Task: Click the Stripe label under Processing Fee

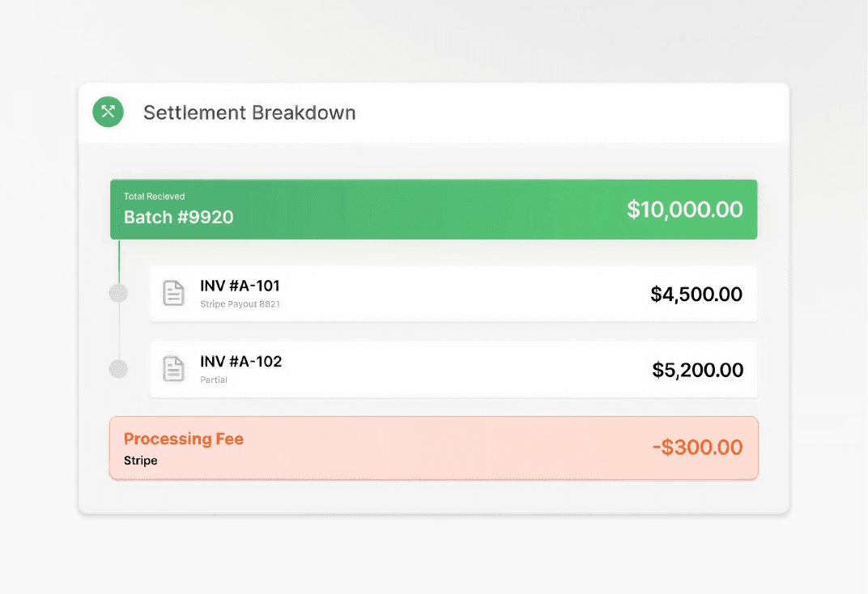Action: [140, 460]
